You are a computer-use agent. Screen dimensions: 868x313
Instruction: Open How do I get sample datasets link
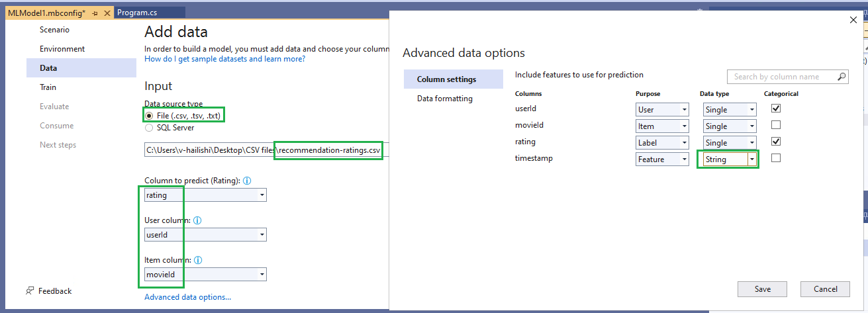225,59
